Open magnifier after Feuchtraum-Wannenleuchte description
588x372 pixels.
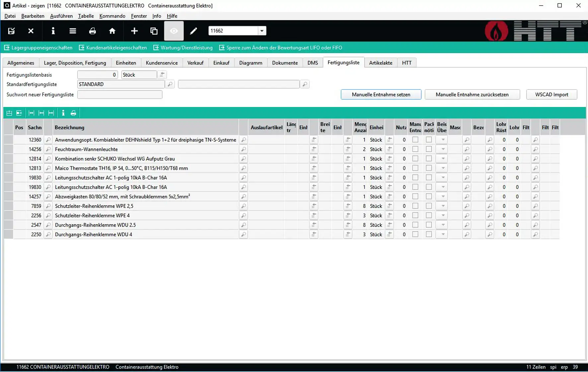[243, 149]
